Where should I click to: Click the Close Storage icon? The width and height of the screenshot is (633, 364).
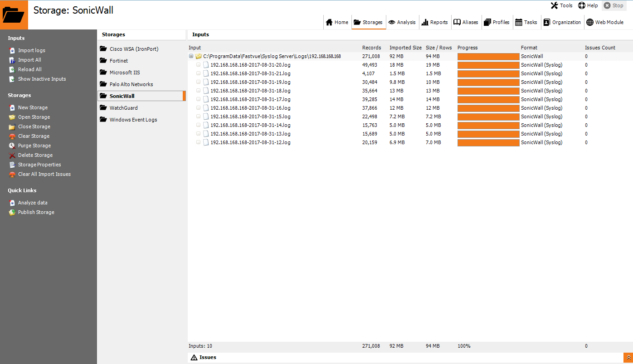coord(12,126)
